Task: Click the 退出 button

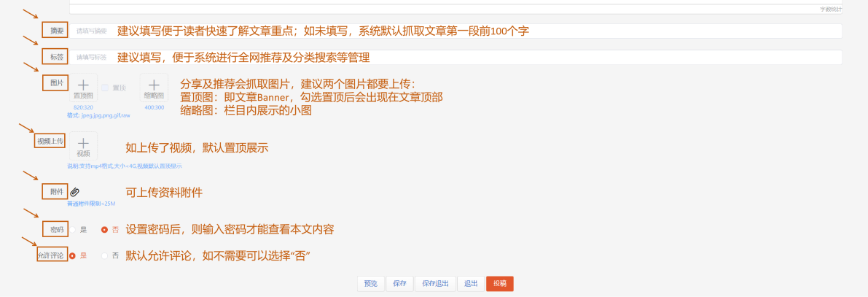Action: click(471, 284)
